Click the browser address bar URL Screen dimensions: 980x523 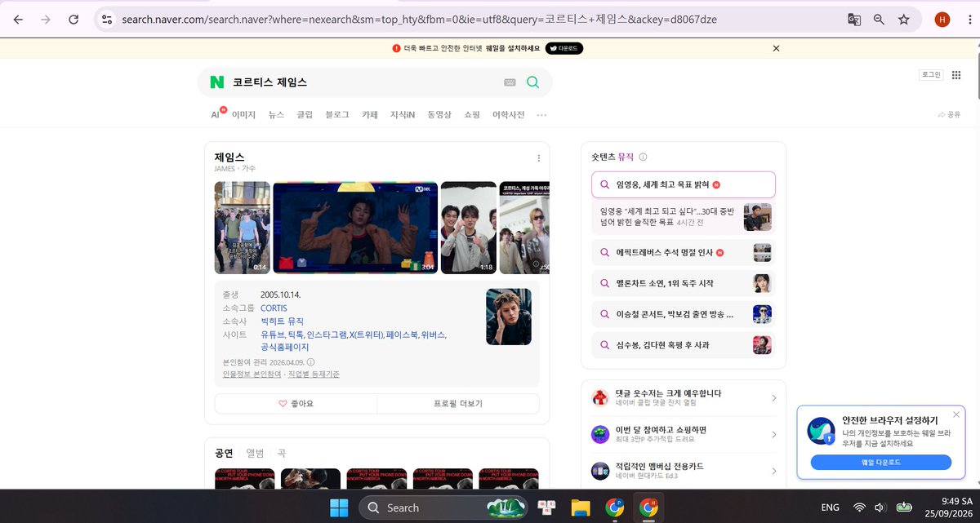pos(420,19)
